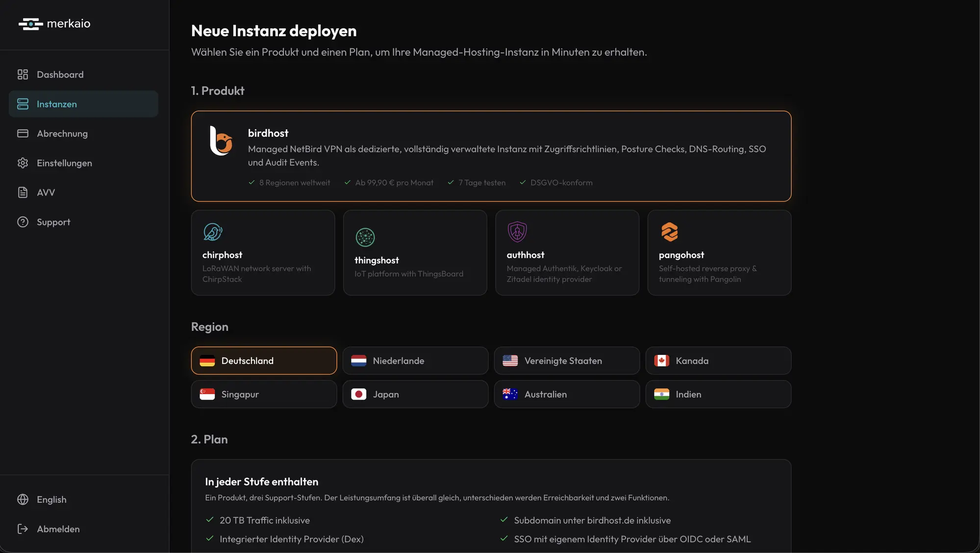Click the 'SSO mit eigenem Identity Provider' line

click(x=632, y=539)
